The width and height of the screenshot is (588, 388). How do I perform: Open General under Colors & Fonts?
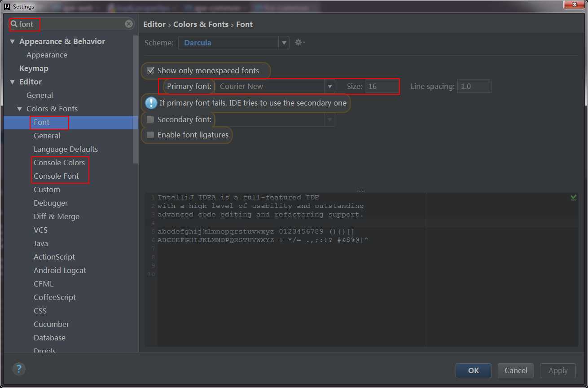point(47,136)
